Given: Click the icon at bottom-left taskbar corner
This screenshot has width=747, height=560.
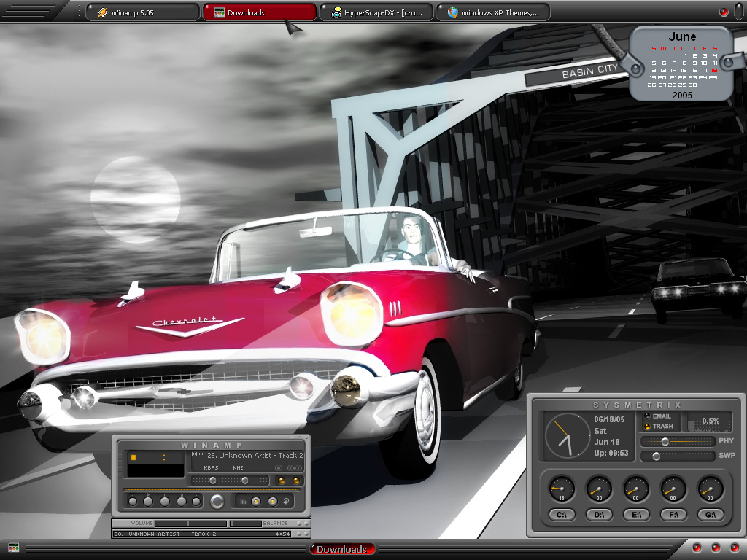Looking at the screenshot, I should pyautogui.click(x=13, y=548).
